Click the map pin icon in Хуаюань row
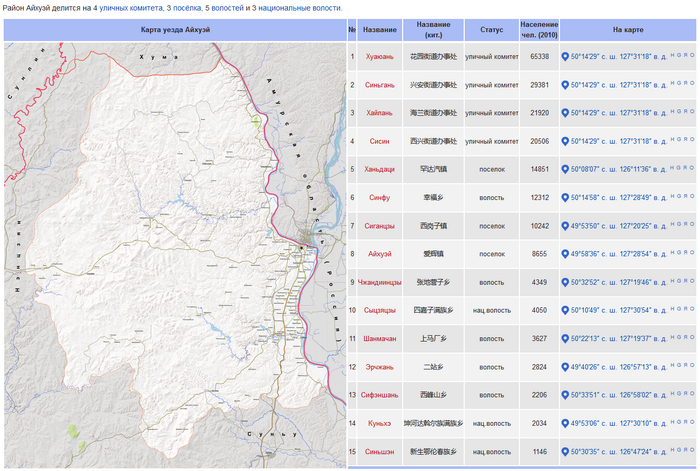This screenshot has height=471, width=700. pos(565,57)
